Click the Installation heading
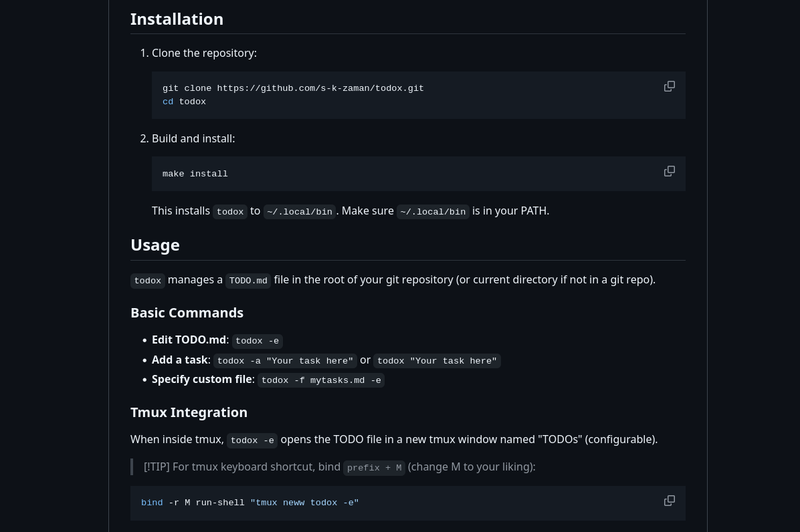 pyautogui.click(x=177, y=19)
